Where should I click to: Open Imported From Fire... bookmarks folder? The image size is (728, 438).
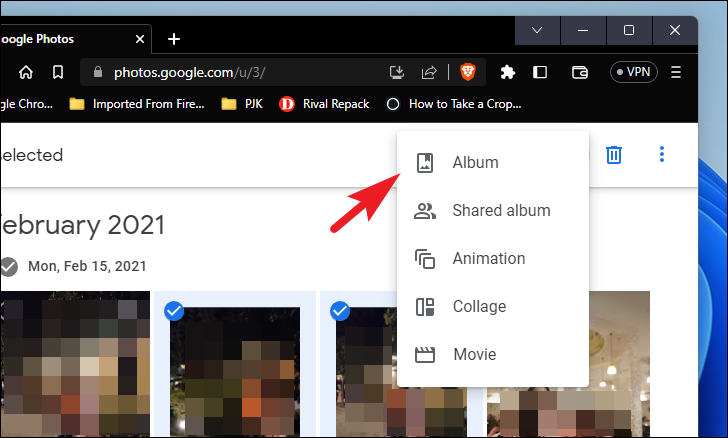pos(137,104)
